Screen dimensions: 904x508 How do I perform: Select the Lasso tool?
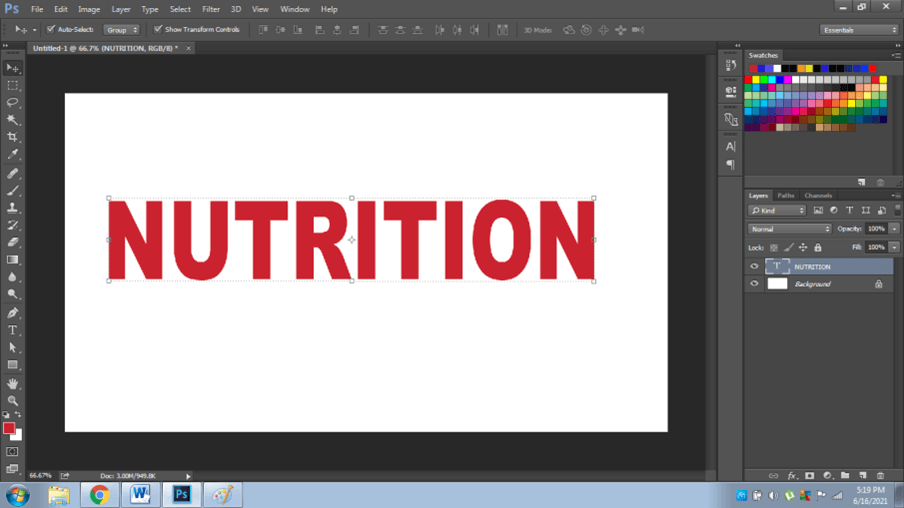13,103
